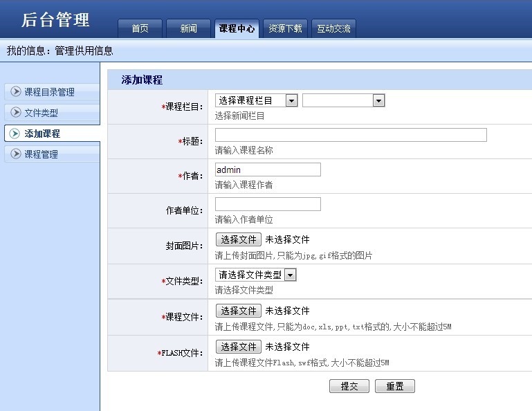Click arrow icon beside 文件类型
This screenshot has width=532, height=411.
pos(16,112)
